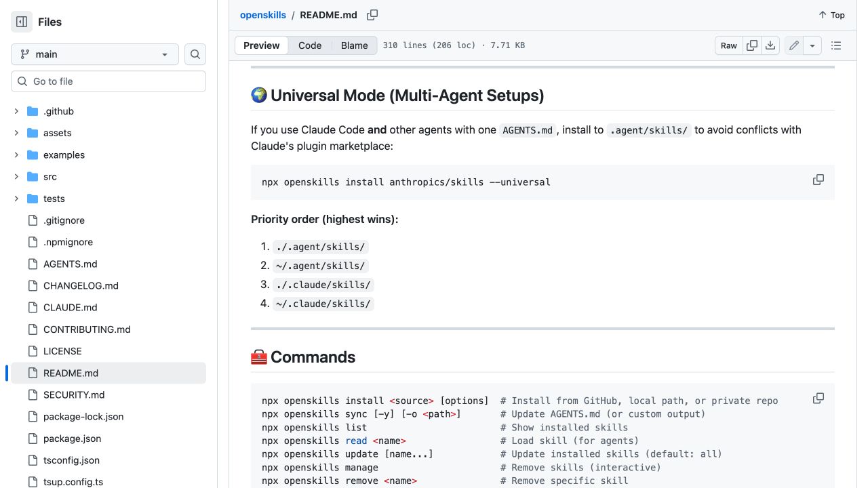Image resolution: width=868 pixels, height=488 pixels.
Task: Click the src folder icon
Action: (x=33, y=176)
